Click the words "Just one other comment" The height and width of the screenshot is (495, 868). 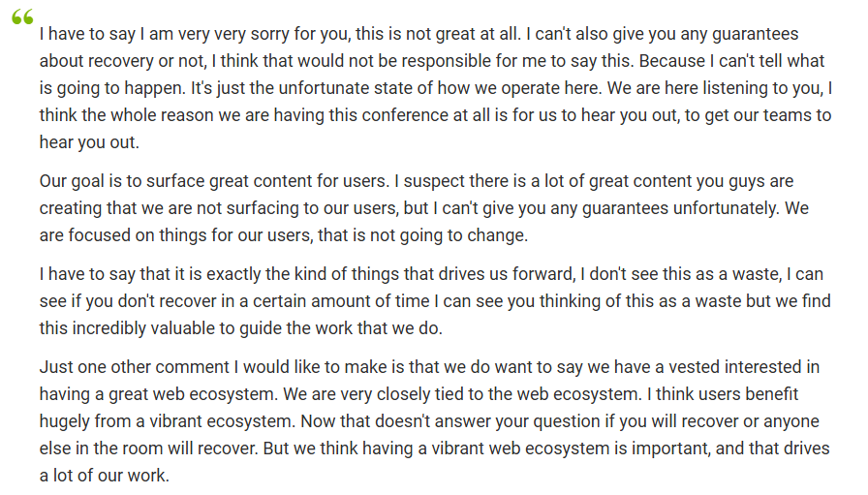134,367
